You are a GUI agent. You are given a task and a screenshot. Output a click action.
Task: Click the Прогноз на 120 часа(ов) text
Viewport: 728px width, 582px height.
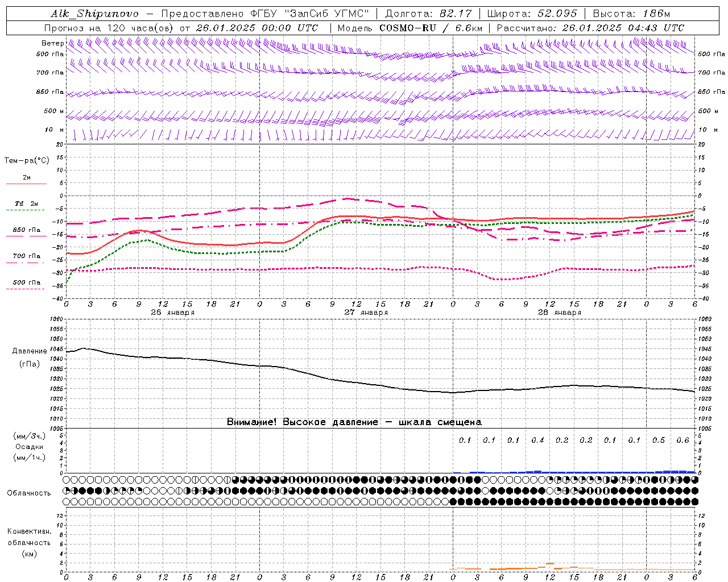coord(109,28)
